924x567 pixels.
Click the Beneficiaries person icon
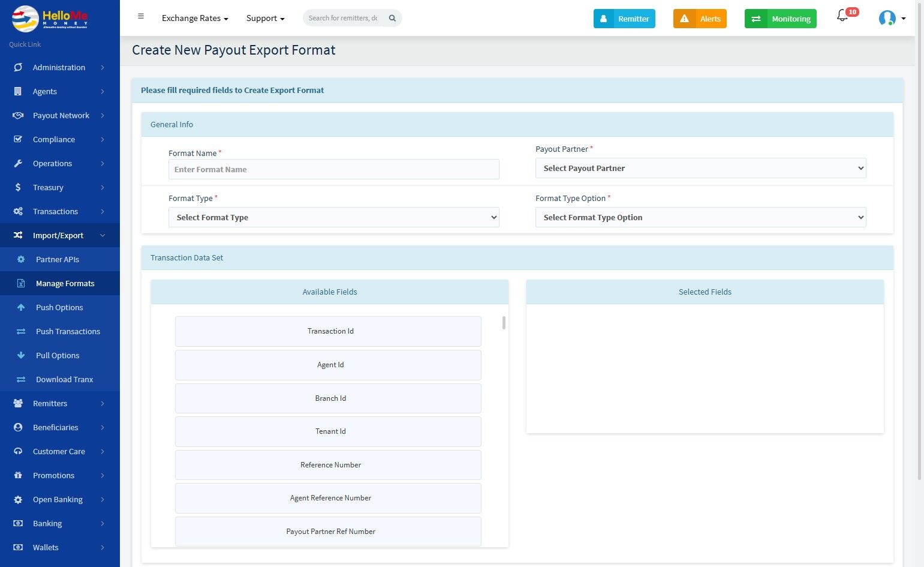point(18,427)
